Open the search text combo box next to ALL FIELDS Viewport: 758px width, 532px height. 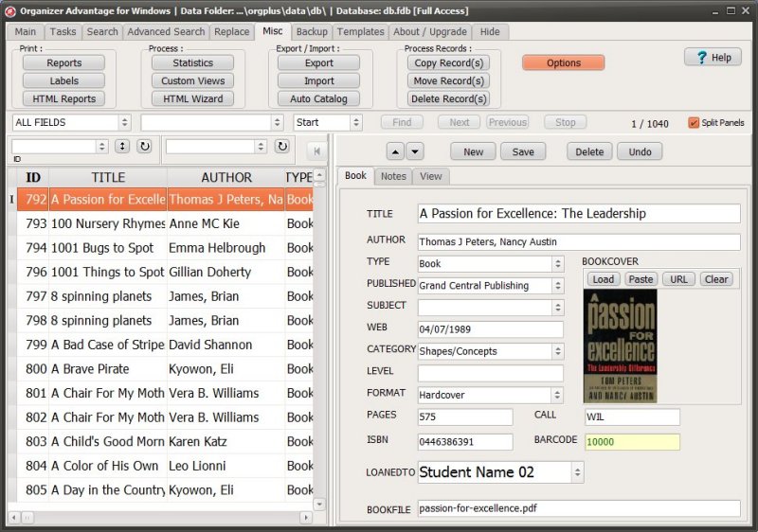(x=277, y=123)
